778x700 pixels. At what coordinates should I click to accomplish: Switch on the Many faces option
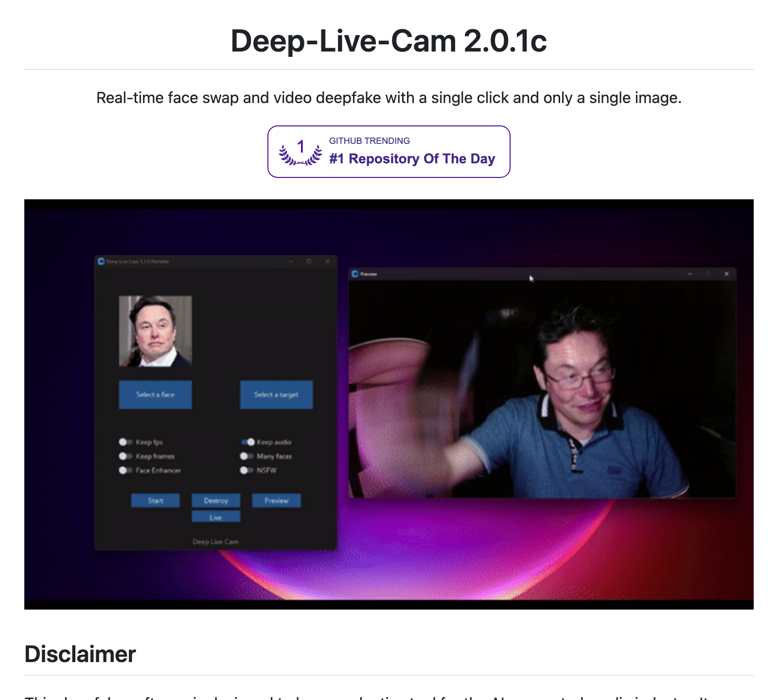pos(246,456)
